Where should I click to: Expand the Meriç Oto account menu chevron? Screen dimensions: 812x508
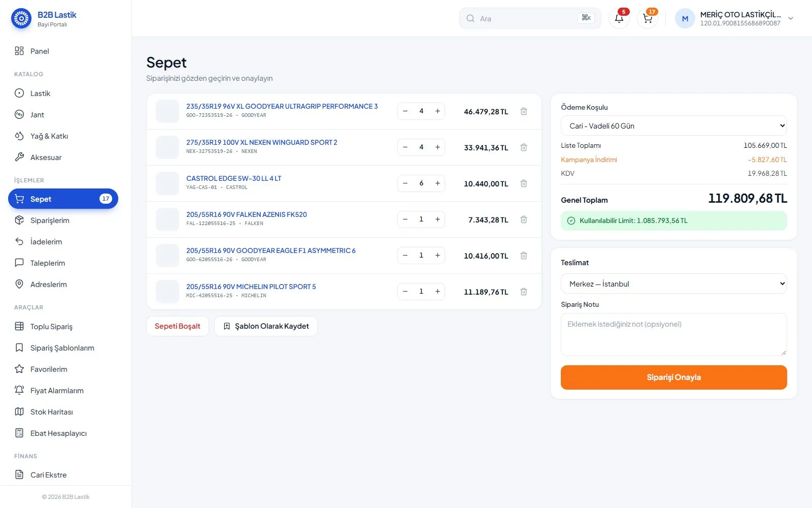(791, 18)
